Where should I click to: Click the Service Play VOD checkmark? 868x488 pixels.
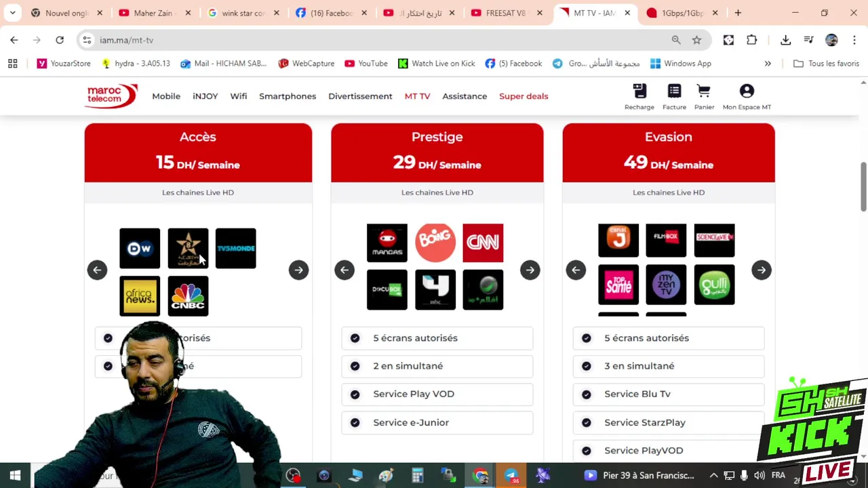pyautogui.click(x=355, y=394)
